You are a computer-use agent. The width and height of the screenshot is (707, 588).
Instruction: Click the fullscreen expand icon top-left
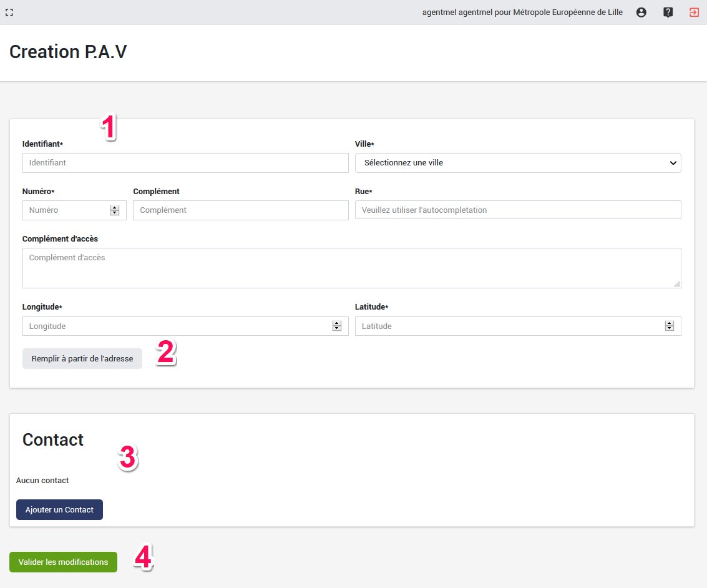tap(9, 12)
